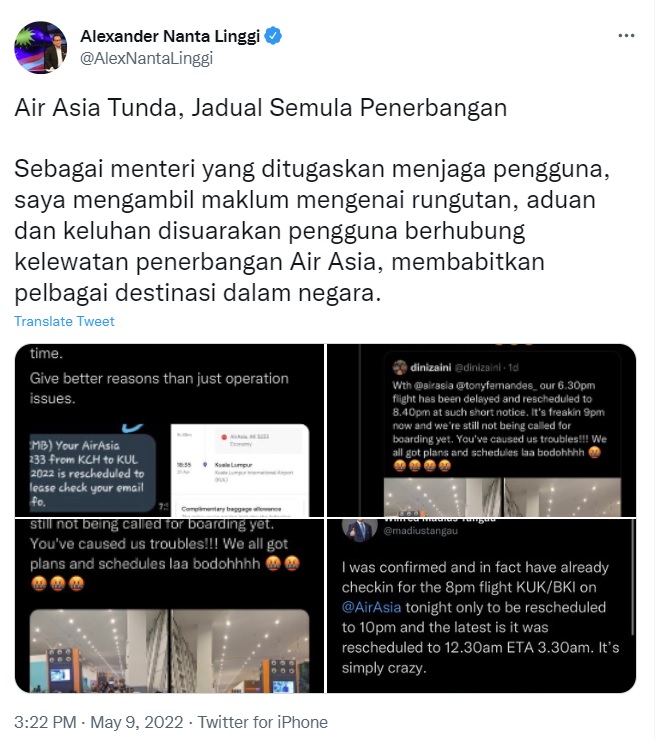Open the three-dot more options menu
659x739 pixels.
tap(626, 36)
